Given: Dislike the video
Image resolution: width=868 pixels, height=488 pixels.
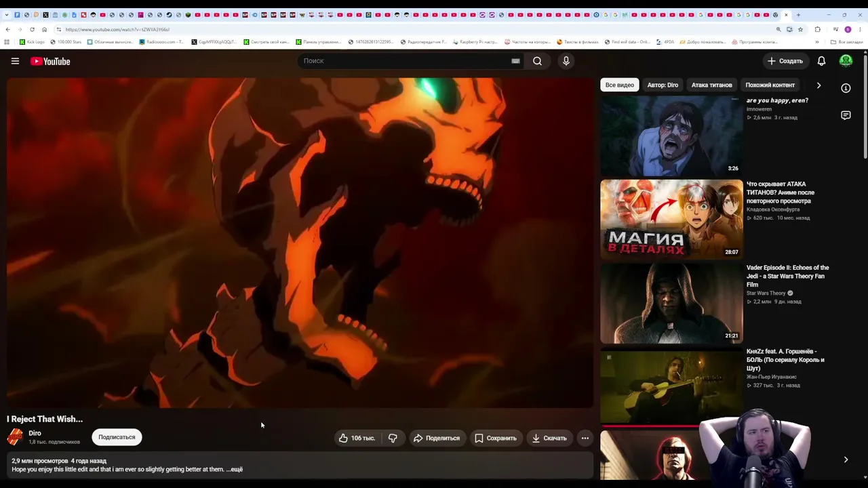Looking at the screenshot, I should 393,438.
